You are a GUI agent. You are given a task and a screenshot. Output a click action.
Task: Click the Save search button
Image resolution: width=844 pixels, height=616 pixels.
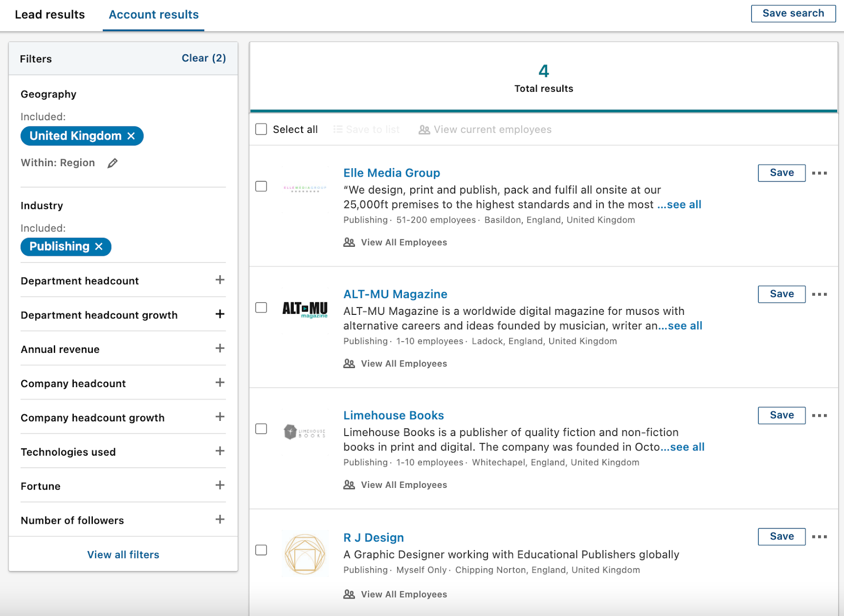pyautogui.click(x=793, y=14)
